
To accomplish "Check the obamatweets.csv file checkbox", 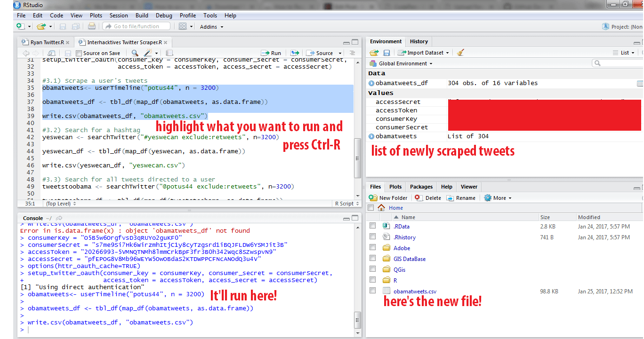I will (x=372, y=291).
